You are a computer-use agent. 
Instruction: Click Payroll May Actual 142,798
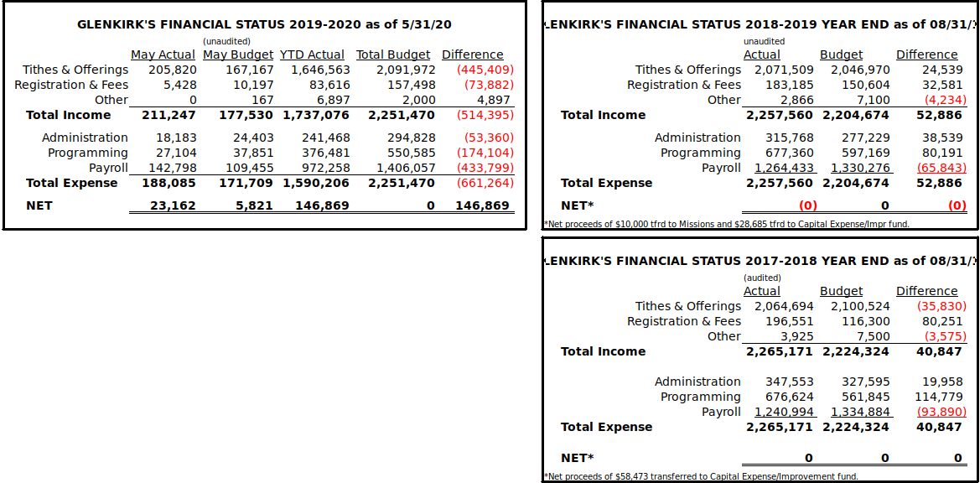pos(173,168)
